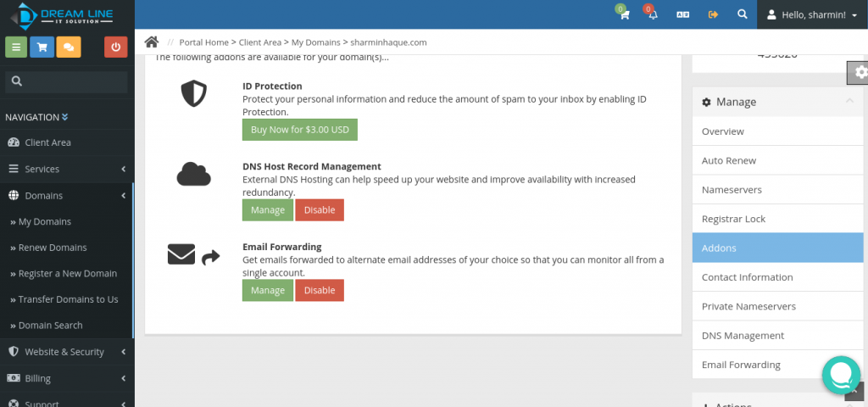Go to Client Area breadcrumb
The height and width of the screenshot is (407, 868).
(260, 42)
